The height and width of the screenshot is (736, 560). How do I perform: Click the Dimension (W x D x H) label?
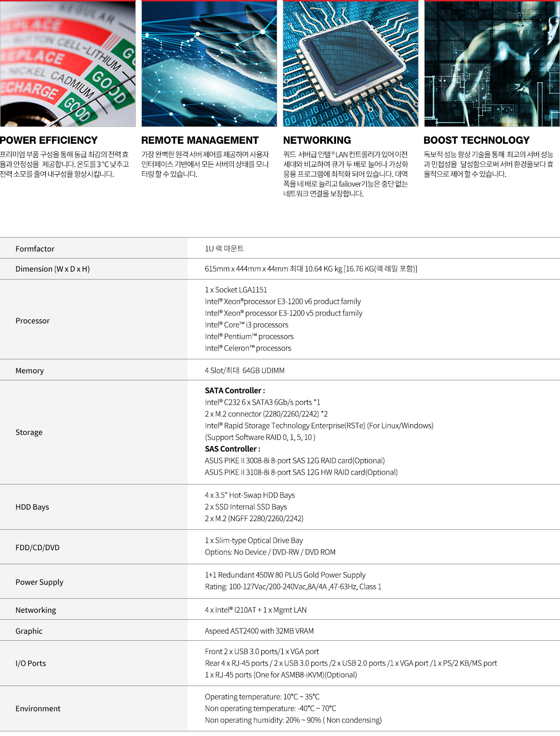(x=53, y=269)
